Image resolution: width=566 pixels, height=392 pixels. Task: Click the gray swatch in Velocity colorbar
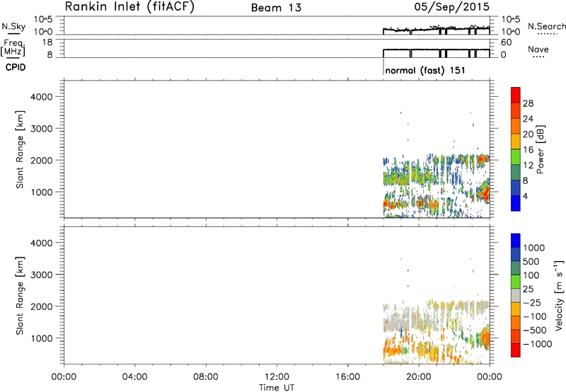click(516, 296)
